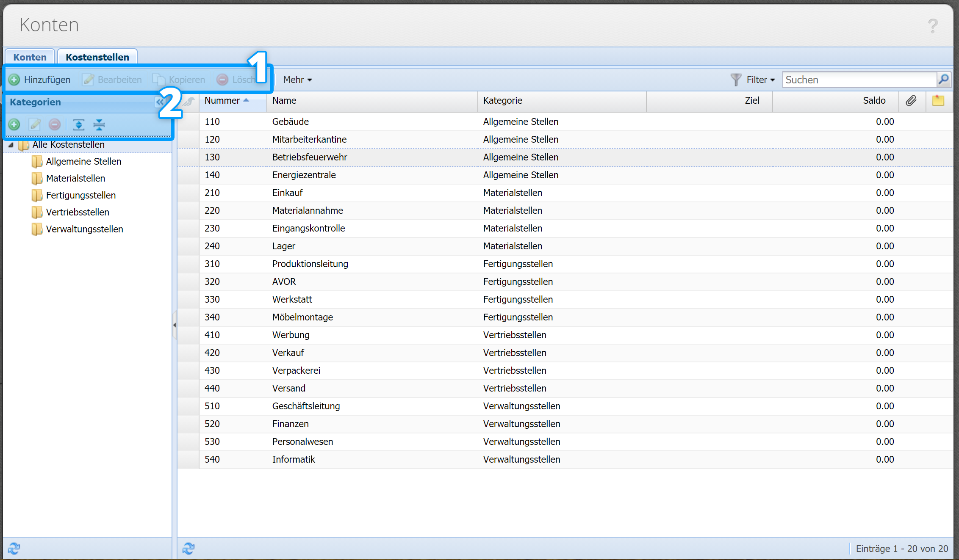This screenshot has width=959, height=560.
Task: Refresh the cost center table
Action: click(x=188, y=548)
